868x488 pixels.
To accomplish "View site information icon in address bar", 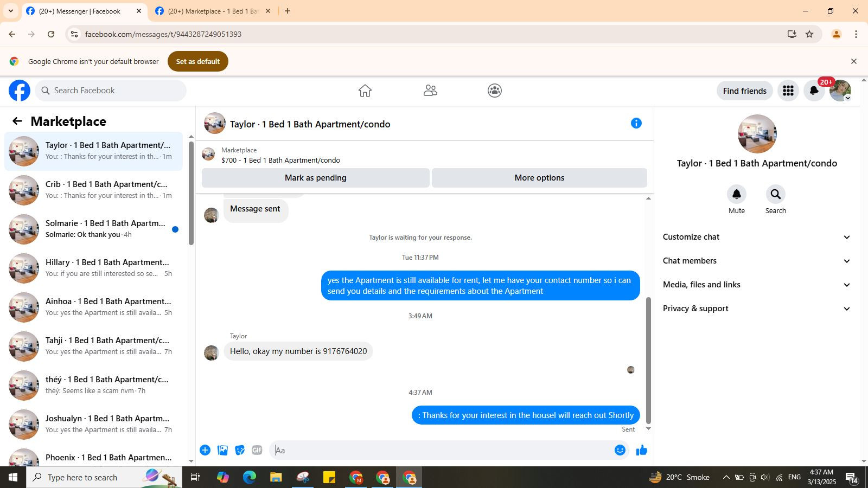I will pos(74,34).
